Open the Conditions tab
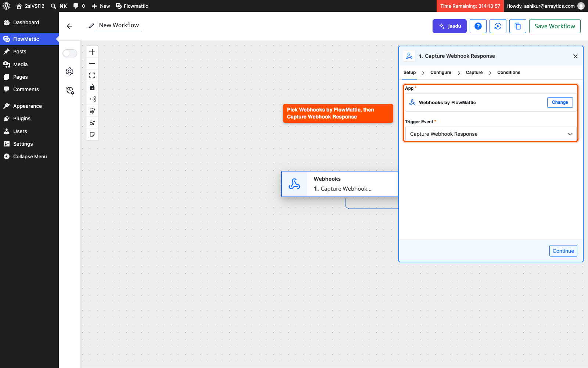Screen dimensions: 588x368 [509, 72]
